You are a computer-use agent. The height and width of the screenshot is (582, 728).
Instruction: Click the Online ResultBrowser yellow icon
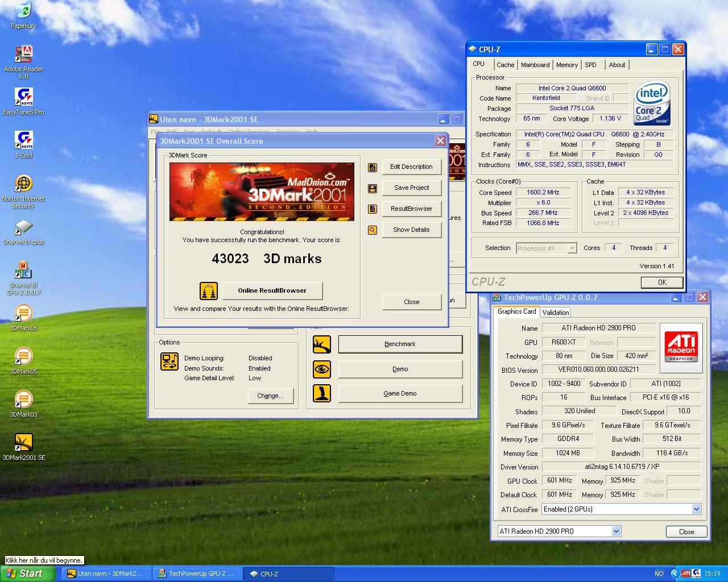click(x=209, y=291)
